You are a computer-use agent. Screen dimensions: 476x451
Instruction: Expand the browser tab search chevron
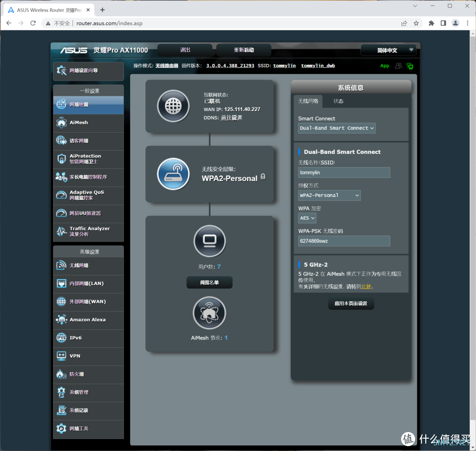(x=415, y=6)
